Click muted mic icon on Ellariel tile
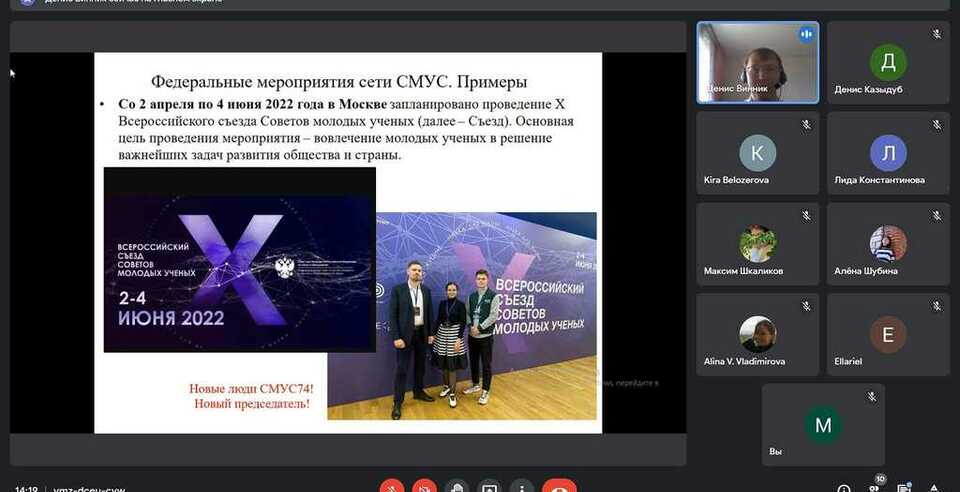 [x=937, y=306]
